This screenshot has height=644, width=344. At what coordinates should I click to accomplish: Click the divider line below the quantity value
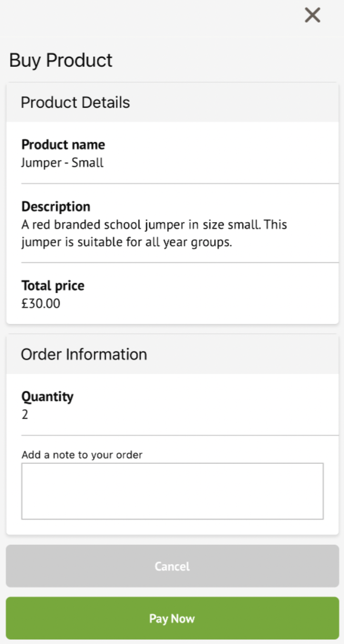[179, 435]
